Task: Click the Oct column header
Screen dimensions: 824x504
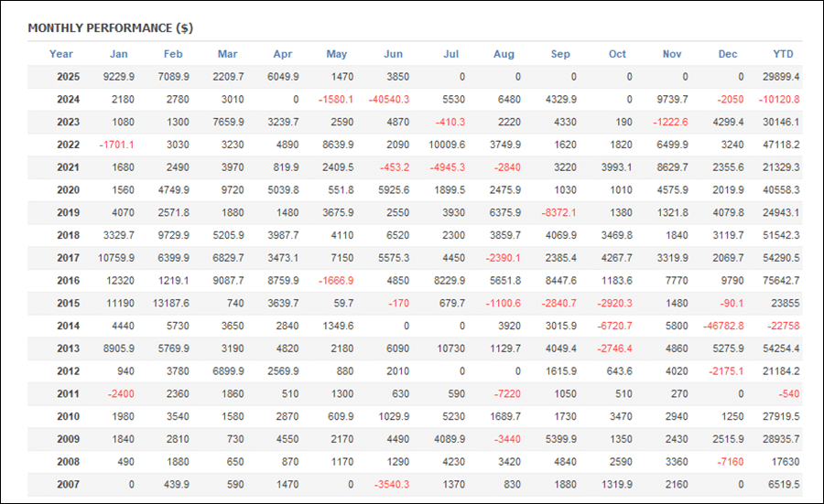Action: point(617,54)
